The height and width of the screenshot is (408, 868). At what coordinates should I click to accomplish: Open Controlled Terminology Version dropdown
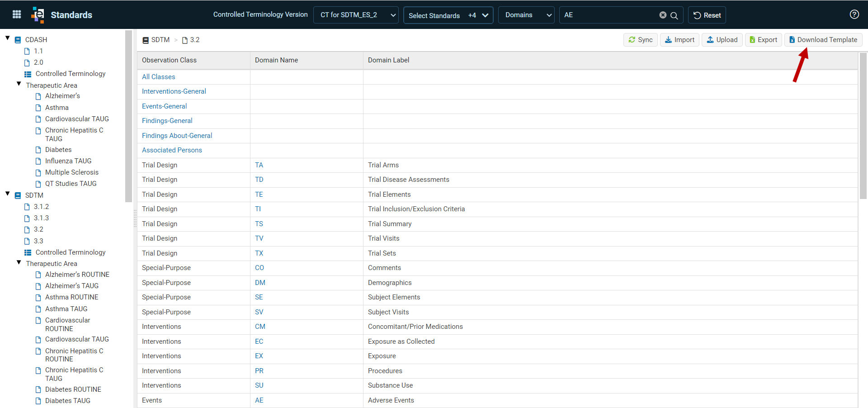click(356, 15)
